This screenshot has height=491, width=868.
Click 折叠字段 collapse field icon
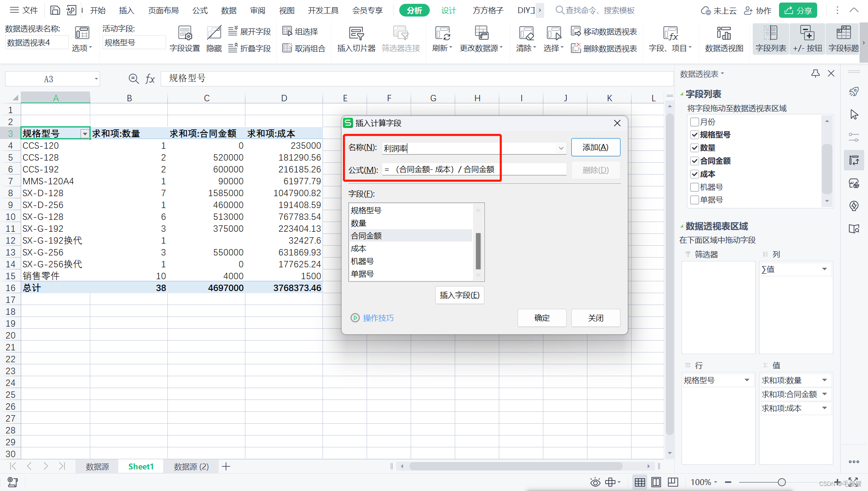click(250, 48)
